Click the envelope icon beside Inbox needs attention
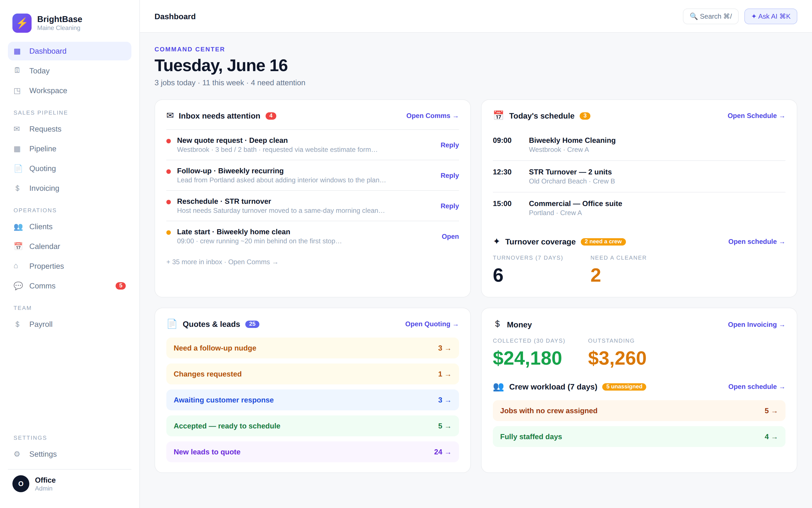 [170, 116]
